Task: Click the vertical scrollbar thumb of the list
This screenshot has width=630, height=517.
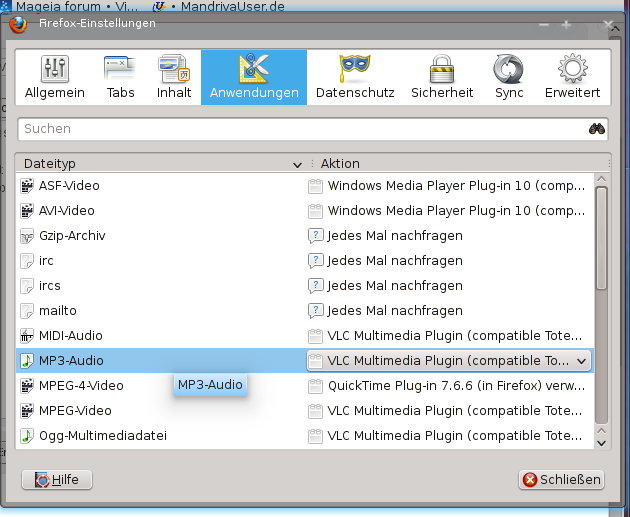Action: 601,238
